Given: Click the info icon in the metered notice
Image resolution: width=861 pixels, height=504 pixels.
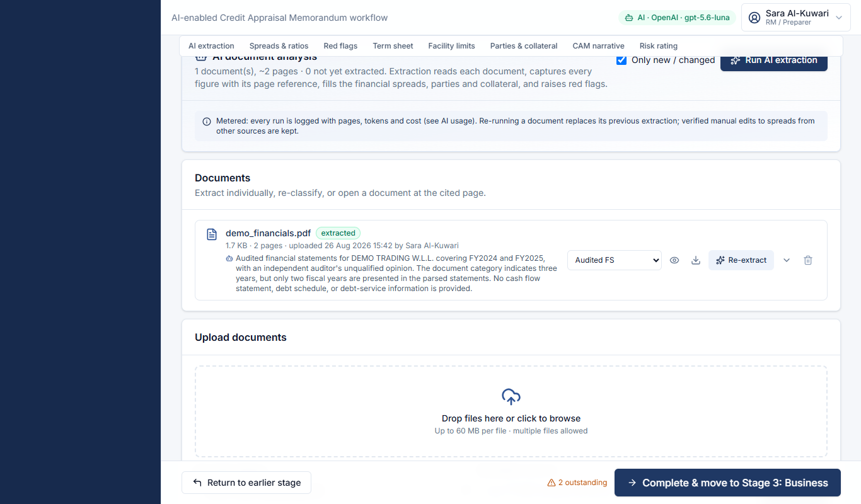Looking at the screenshot, I should 207,122.
